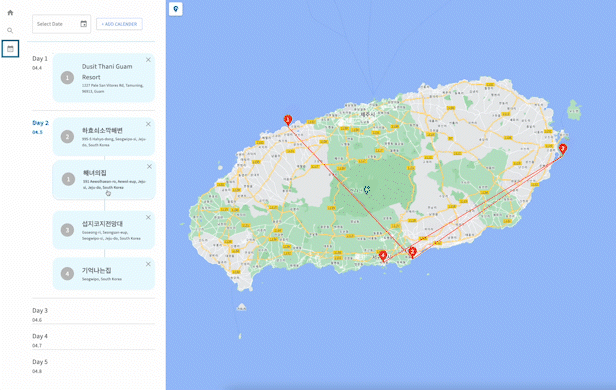Click the 04.6 date under Day 3

[x=37, y=320]
